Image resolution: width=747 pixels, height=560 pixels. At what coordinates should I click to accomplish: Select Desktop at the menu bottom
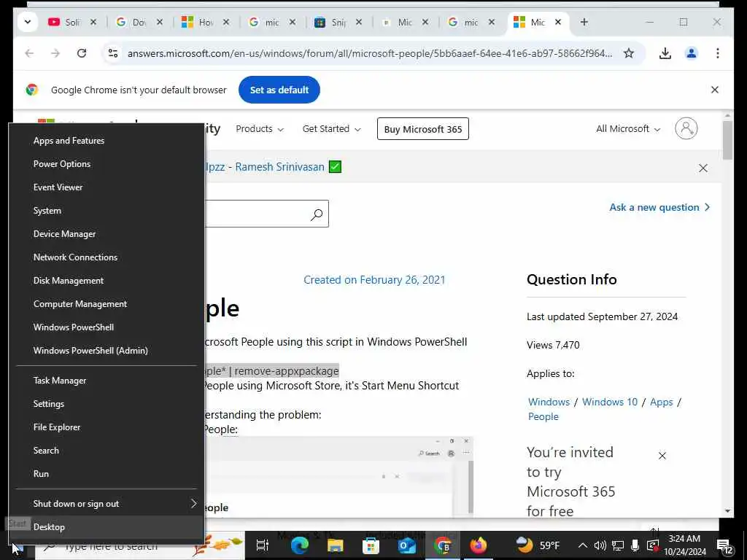pos(107,527)
